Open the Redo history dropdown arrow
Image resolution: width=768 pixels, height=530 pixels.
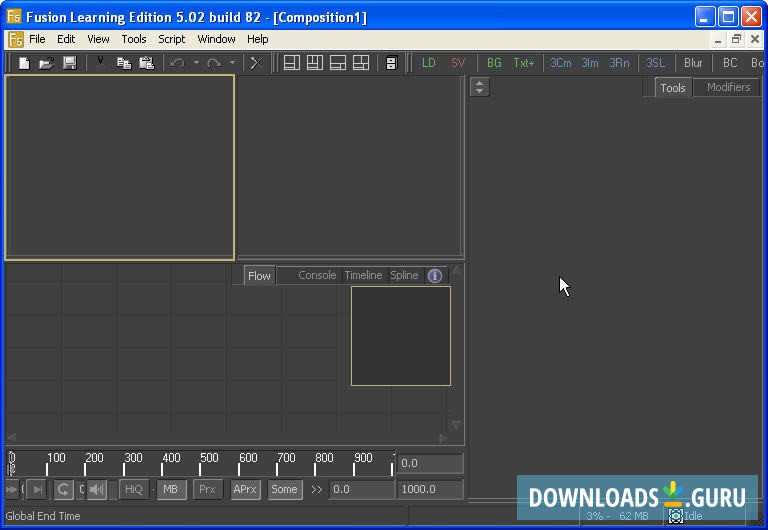(x=233, y=63)
